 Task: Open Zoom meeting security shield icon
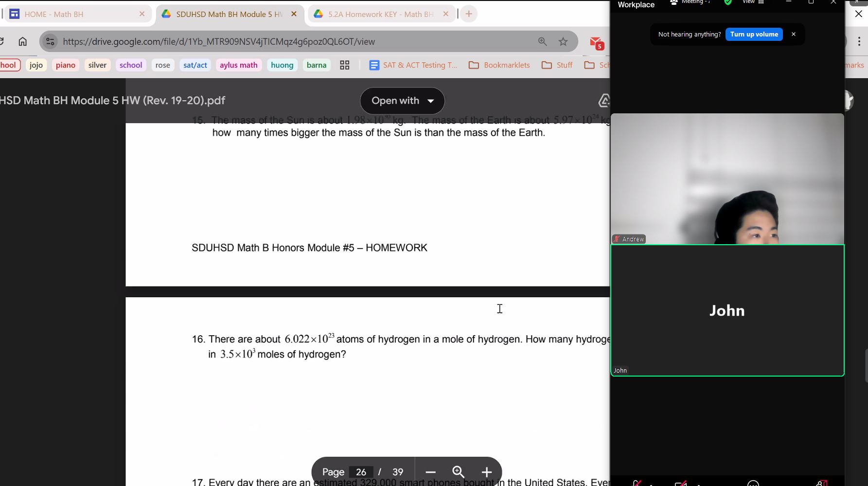pyautogui.click(x=727, y=2)
